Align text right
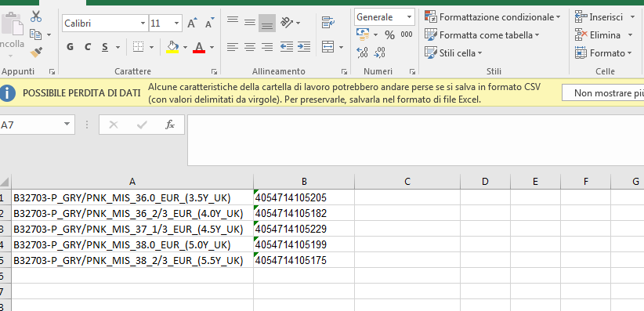Image resolution: width=644 pixels, height=311 pixels. click(267, 47)
